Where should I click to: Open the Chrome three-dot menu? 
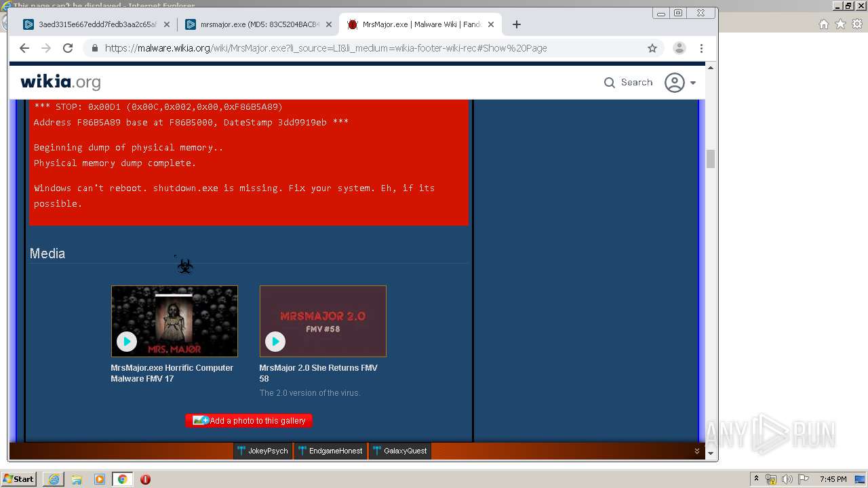701,48
